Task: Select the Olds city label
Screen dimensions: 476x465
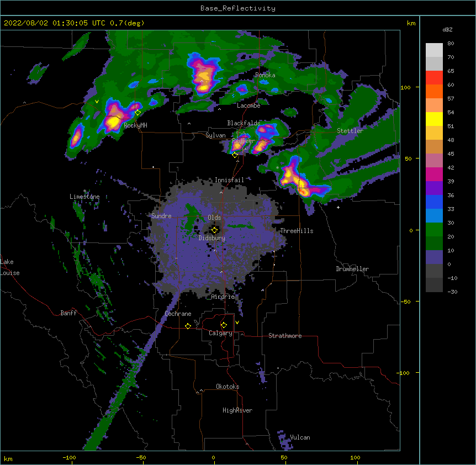Action: [x=214, y=218]
